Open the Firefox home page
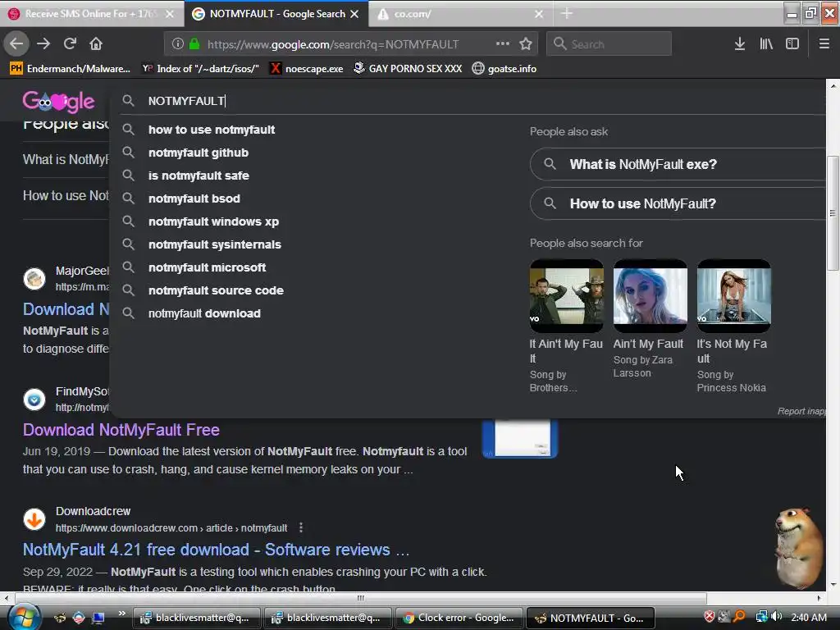 (96, 44)
